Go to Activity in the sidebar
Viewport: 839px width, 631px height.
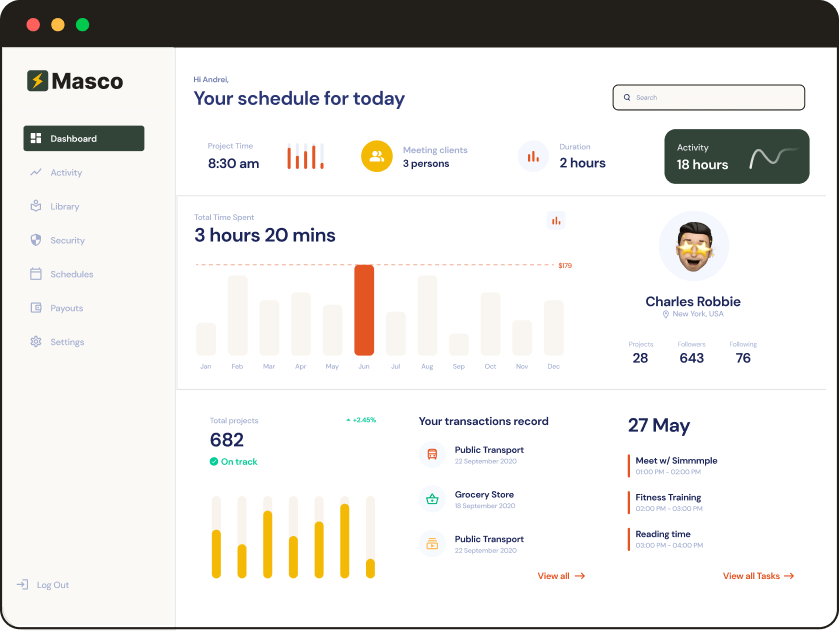point(66,173)
